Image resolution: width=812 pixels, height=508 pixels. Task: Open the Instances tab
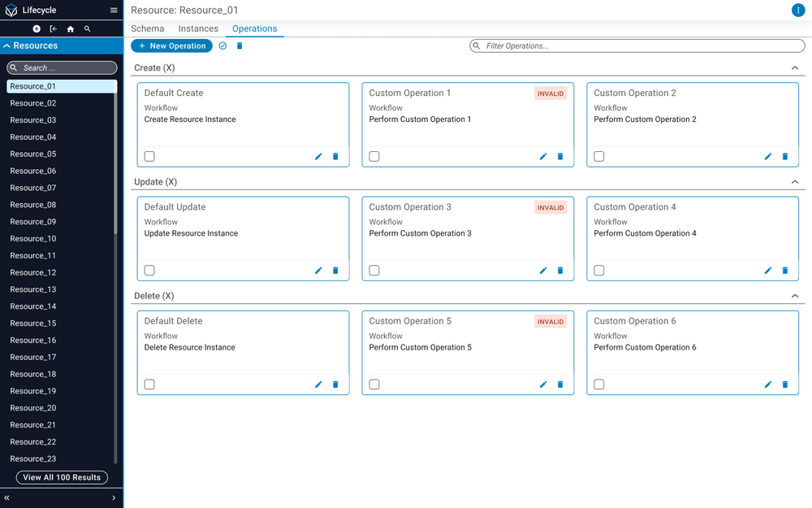(x=198, y=28)
